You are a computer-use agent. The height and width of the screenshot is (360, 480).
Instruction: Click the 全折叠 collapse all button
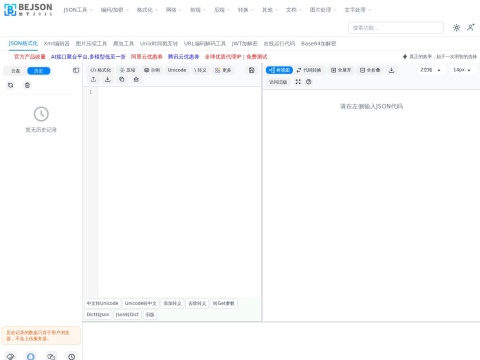coord(370,70)
